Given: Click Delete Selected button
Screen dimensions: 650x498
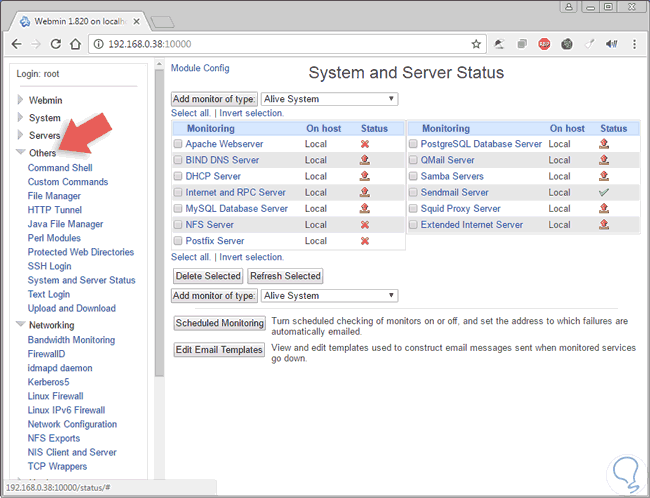Looking at the screenshot, I should [x=208, y=276].
